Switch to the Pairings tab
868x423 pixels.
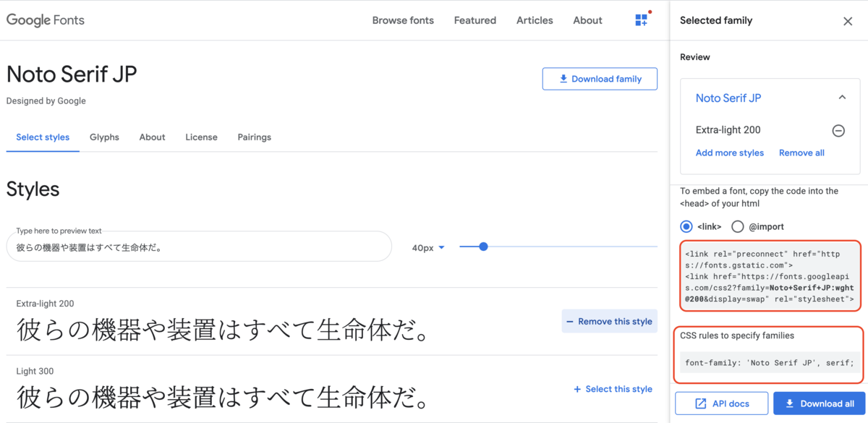click(254, 137)
